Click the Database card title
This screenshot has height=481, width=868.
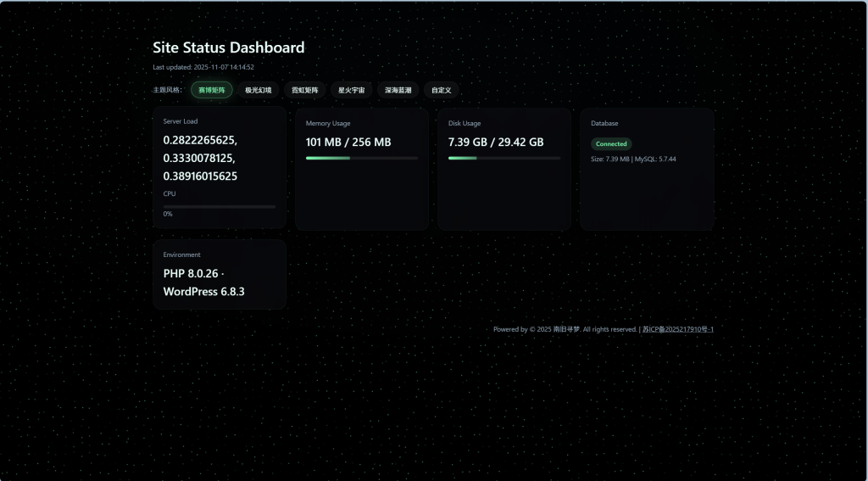point(604,123)
